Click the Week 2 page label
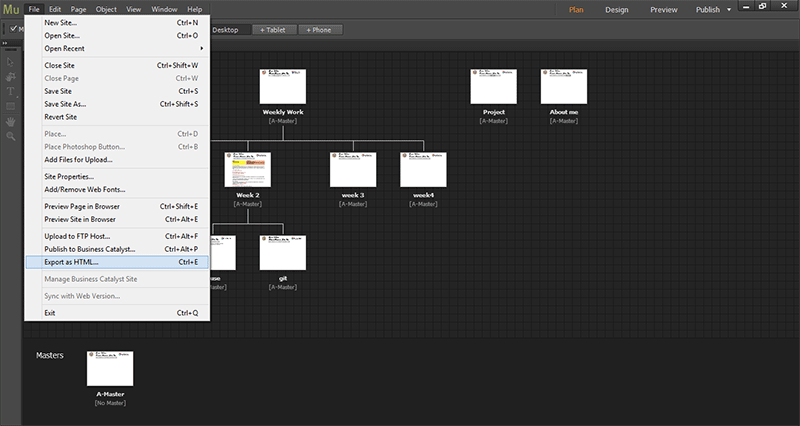Viewport: 800px width, 426px height. coord(247,195)
